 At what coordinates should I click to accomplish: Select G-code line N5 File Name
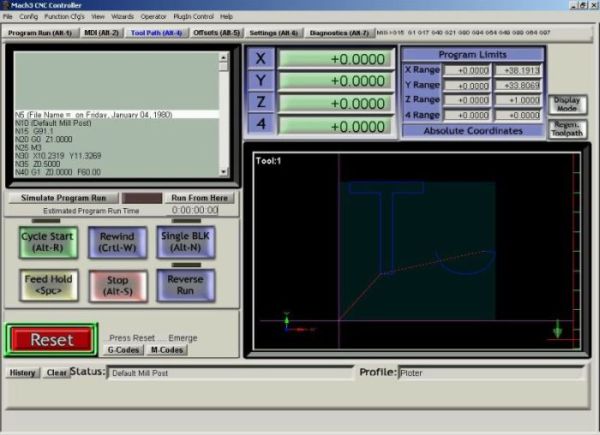click(x=116, y=115)
